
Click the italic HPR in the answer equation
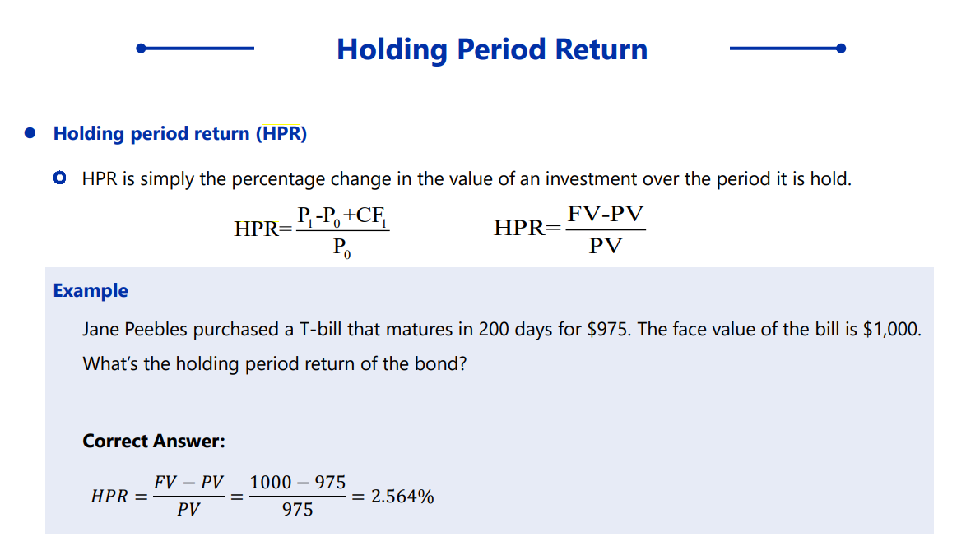[x=109, y=497]
